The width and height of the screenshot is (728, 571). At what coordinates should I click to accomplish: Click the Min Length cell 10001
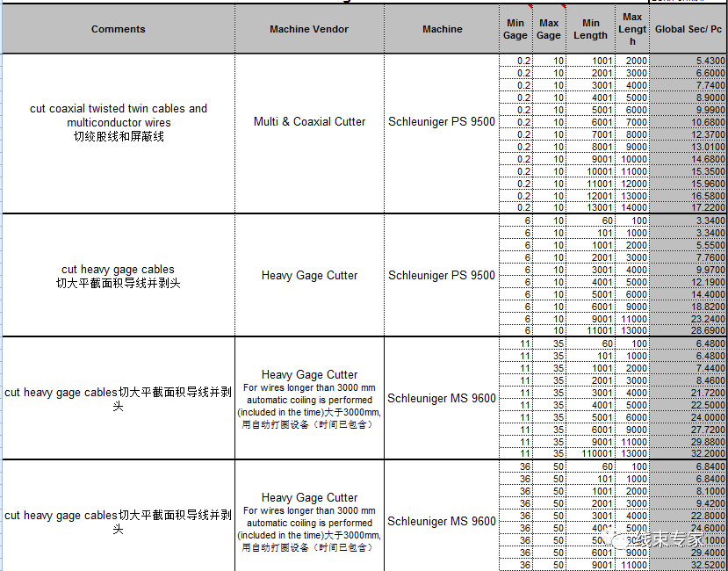pyautogui.click(x=591, y=171)
